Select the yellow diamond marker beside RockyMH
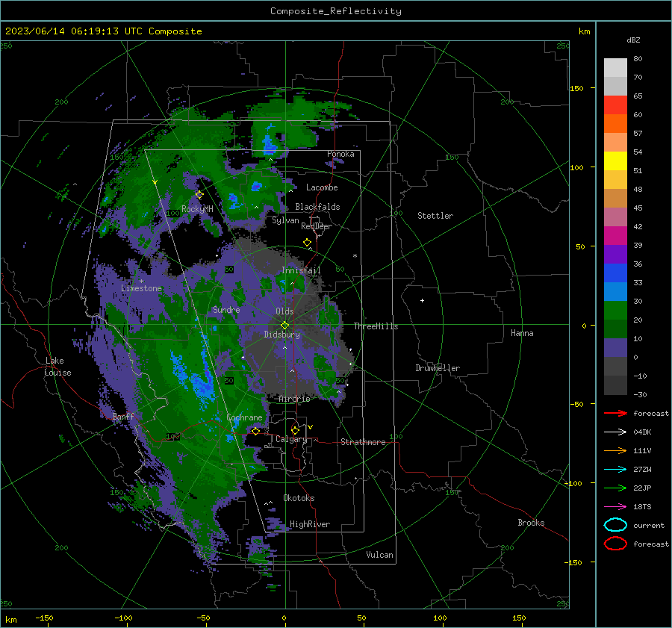 pyautogui.click(x=199, y=195)
